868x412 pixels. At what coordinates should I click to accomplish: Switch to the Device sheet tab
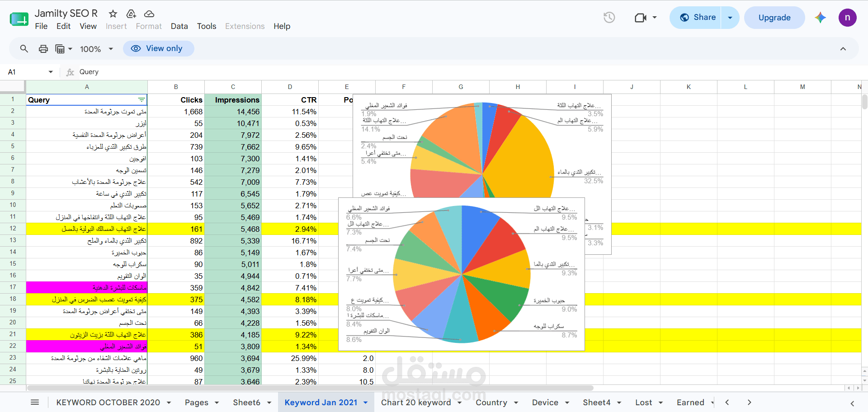point(545,403)
